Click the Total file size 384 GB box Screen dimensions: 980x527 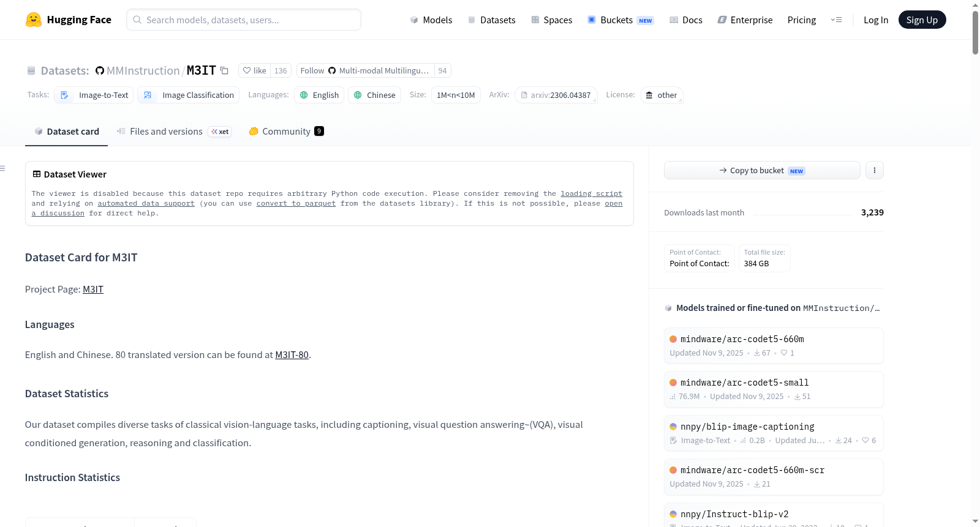pyautogui.click(x=764, y=258)
